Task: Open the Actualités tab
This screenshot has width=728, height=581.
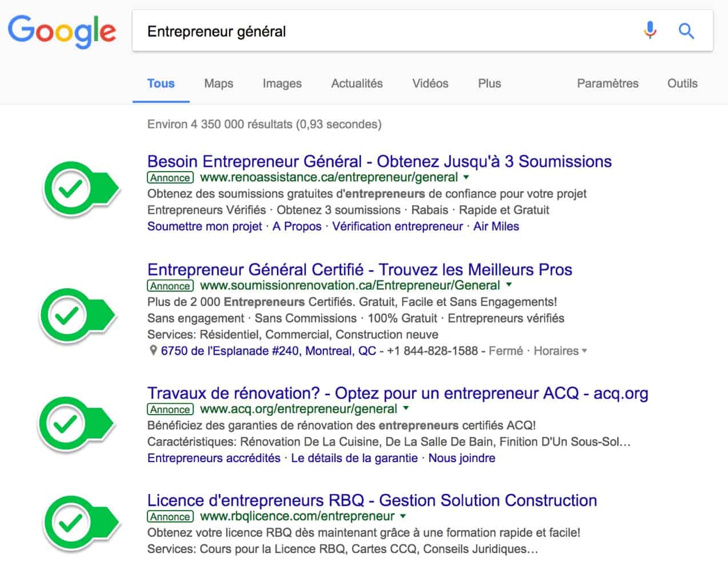Action: click(357, 83)
